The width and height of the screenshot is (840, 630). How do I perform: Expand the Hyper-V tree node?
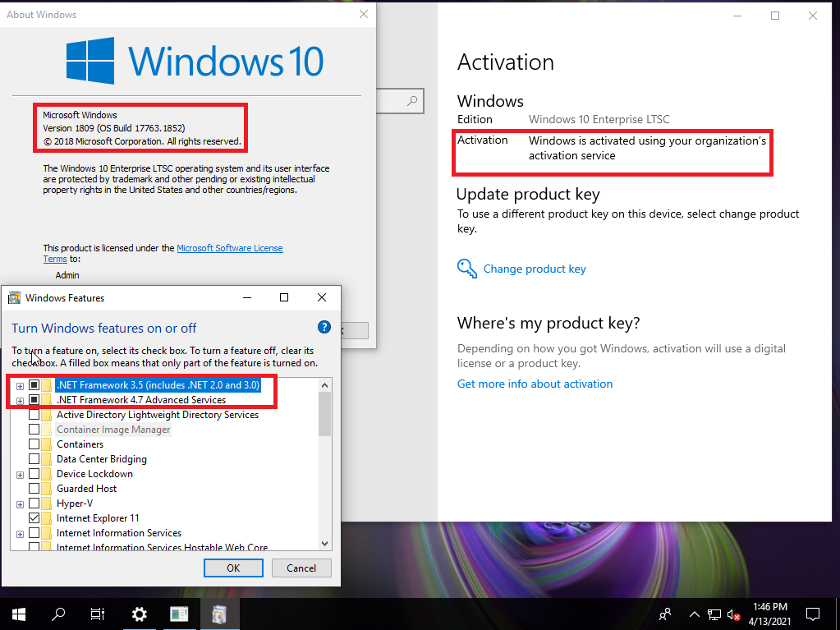click(20, 504)
